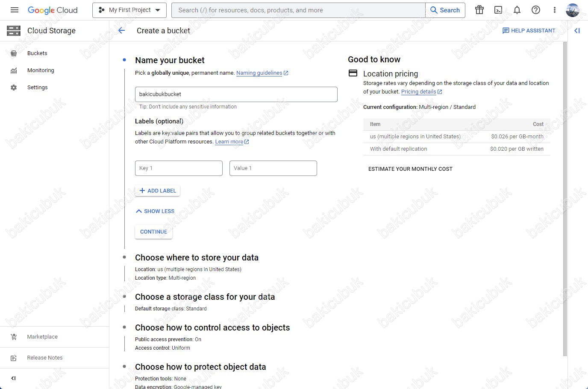Open the My First Project selector dropdown
This screenshot has width=588, height=389.
click(x=129, y=10)
